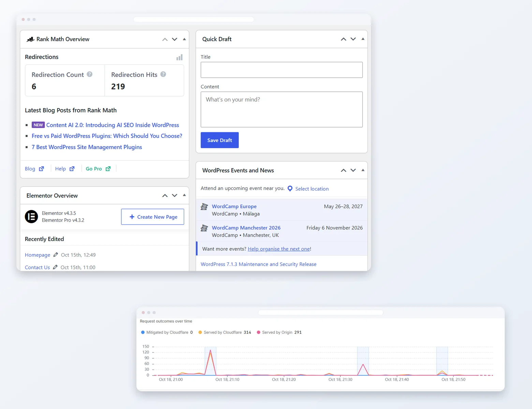The image size is (532, 409).
Task: Collapse the WordPress Events and News panel
Action: tap(363, 170)
